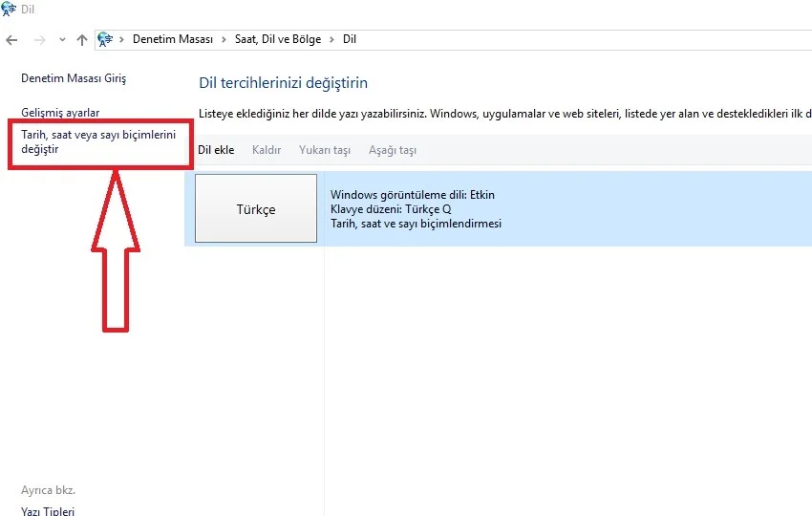Open Denetim Masası Giriş link
Image resolution: width=812 pixels, height=516 pixels.
pos(74,78)
